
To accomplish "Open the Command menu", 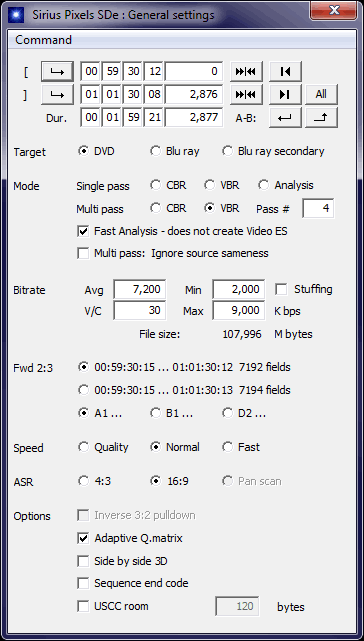I will point(43,40).
